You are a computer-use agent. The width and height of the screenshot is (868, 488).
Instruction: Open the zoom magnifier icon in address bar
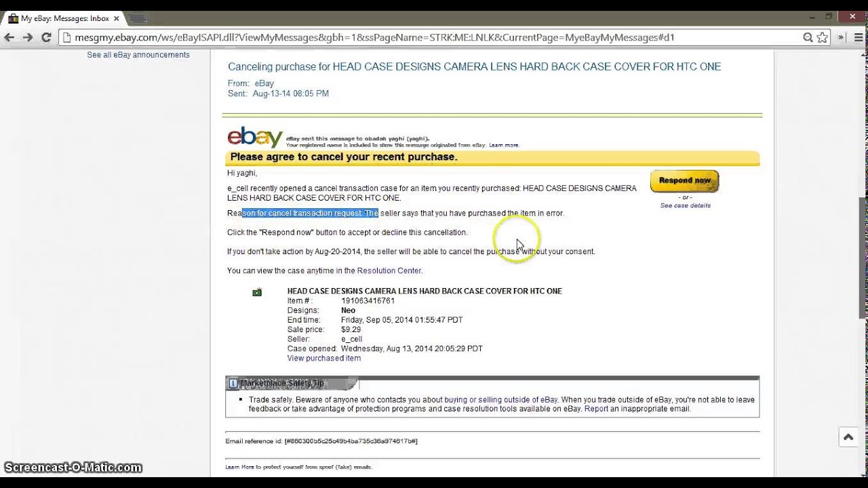coord(808,38)
